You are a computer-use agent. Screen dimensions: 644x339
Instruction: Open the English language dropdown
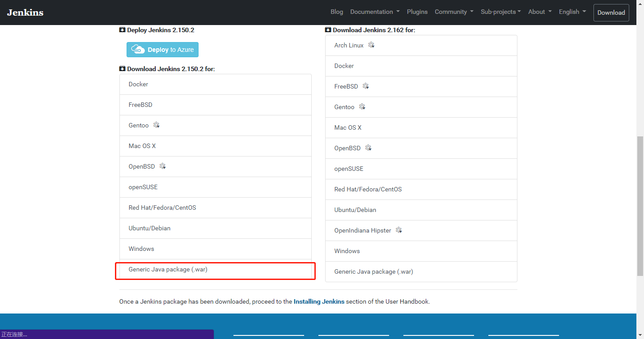point(572,12)
